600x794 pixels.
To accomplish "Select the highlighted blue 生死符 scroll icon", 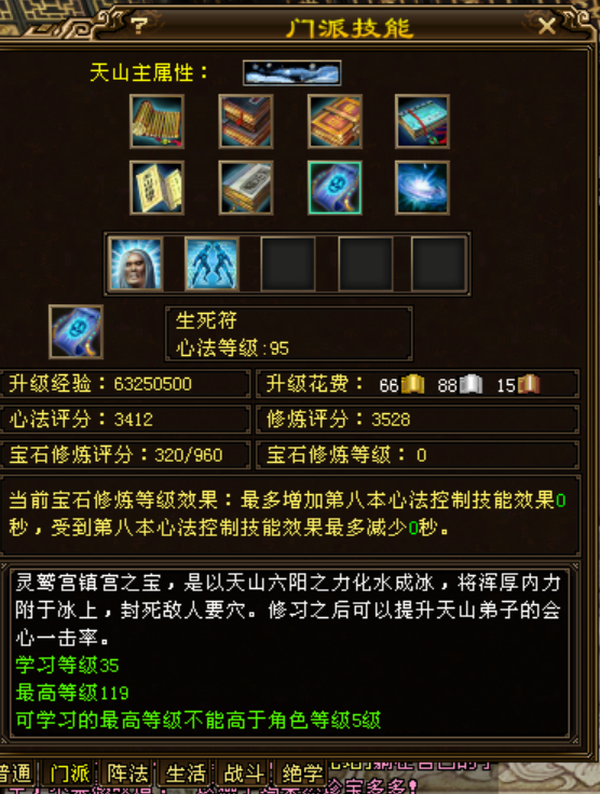I will tap(335, 188).
